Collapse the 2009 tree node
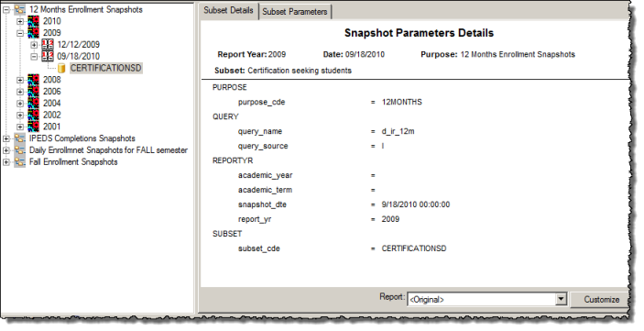This screenshot has width=644, height=331. pyautogui.click(x=20, y=33)
